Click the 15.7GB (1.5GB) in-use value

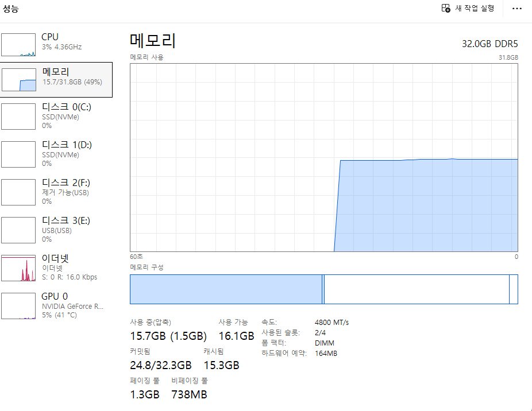168,336
